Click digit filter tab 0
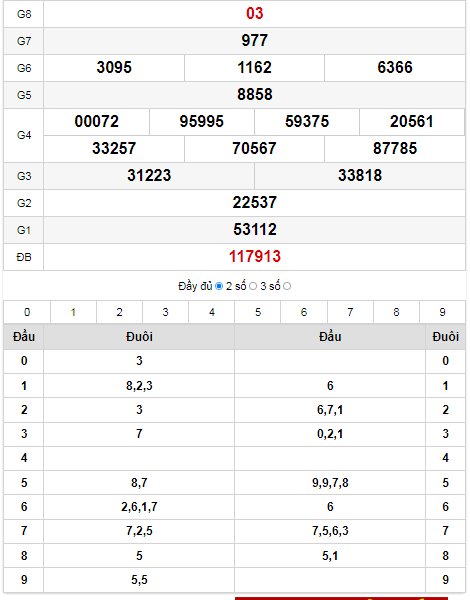This screenshot has width=470, height=600. click(x=27, y=312)
